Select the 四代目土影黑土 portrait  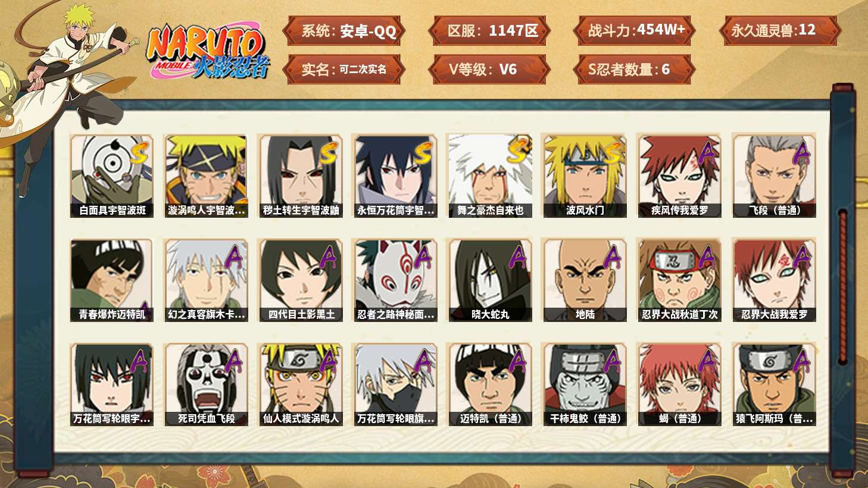coord(301,280)
